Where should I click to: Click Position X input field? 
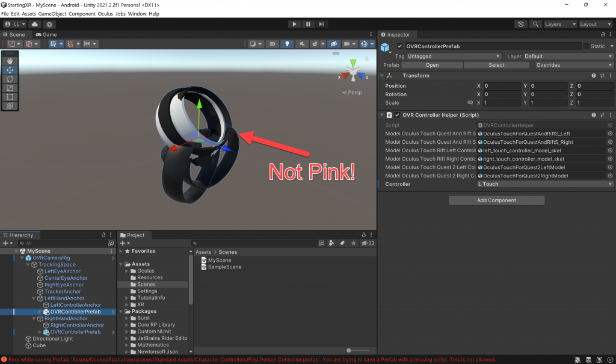pos(502,85)
